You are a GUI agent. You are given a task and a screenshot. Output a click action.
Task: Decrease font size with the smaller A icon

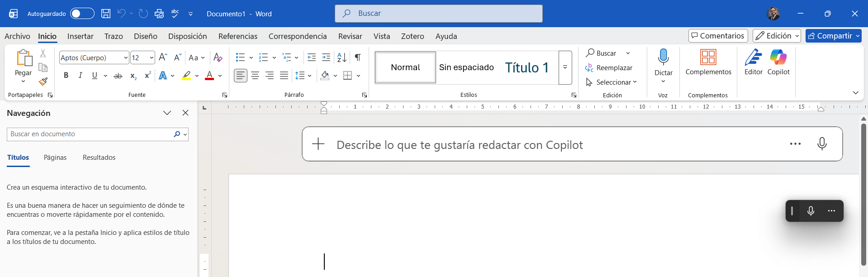click(x=178, y=57)
